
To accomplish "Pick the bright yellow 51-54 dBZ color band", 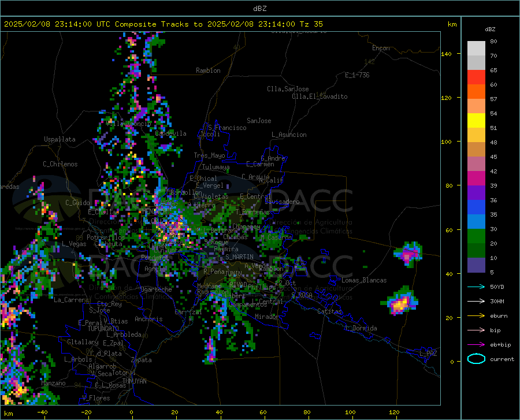I will click(x=476, y=121).
